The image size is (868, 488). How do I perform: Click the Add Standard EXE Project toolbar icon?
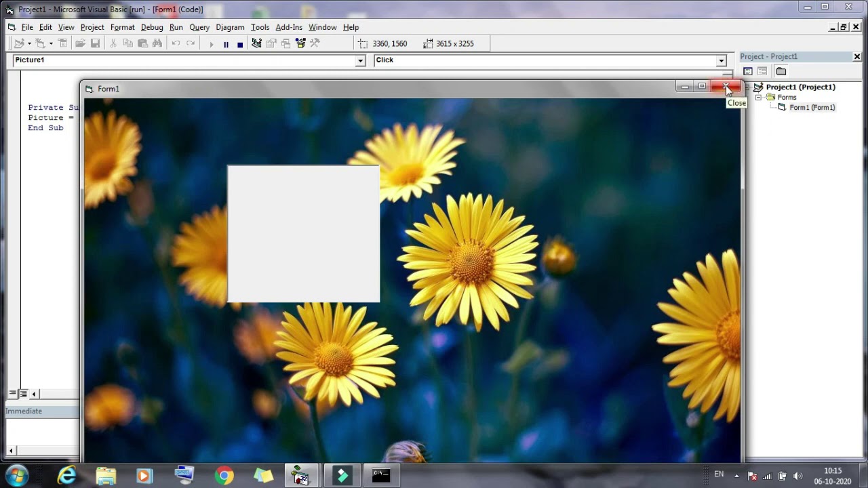pos(19,43)
